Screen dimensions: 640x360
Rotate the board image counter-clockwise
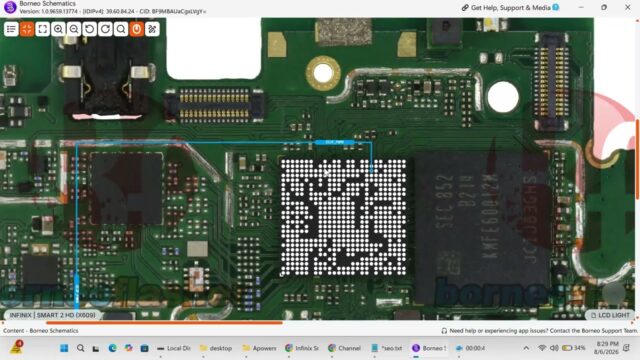tap(89, 29)
